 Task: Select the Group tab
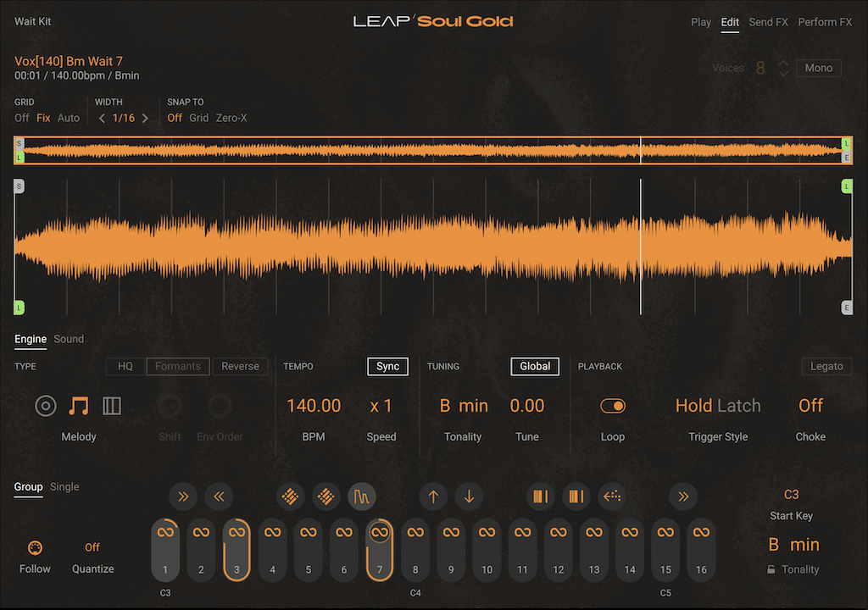(28, 486)
